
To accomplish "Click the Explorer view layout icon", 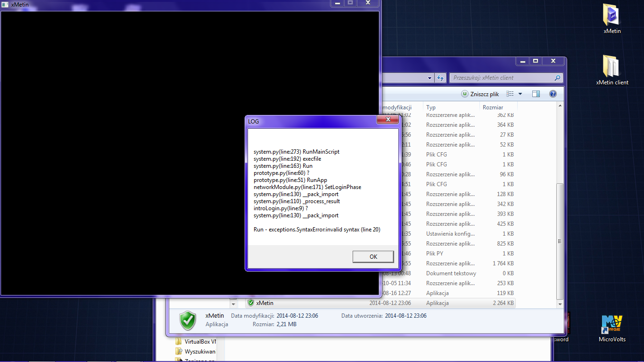I will point(510,94).
